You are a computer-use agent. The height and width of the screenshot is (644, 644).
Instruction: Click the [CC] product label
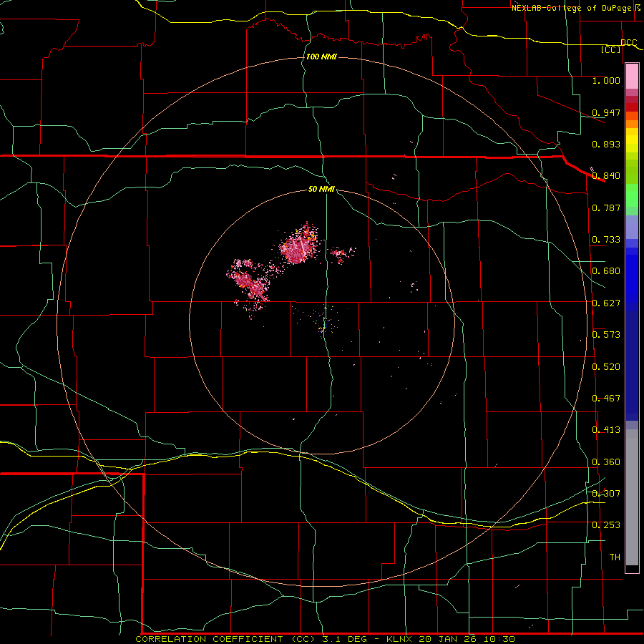click(x=611, y=49)
